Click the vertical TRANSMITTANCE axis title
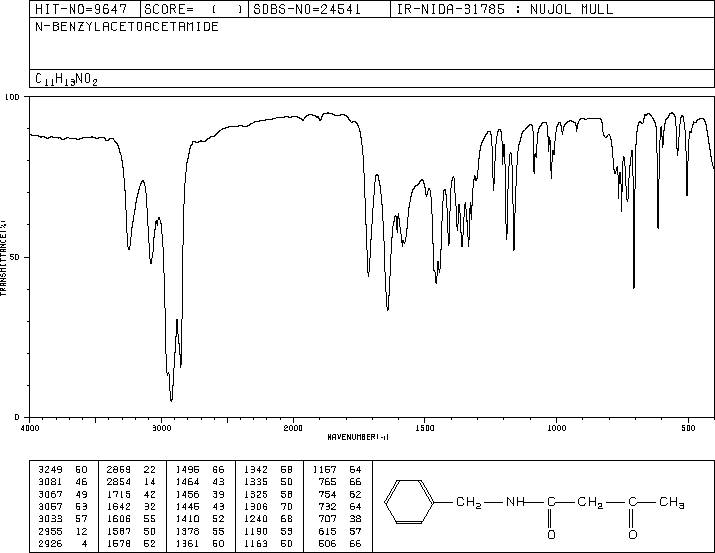Screen dimensions: 715x553 pos(3,258)
